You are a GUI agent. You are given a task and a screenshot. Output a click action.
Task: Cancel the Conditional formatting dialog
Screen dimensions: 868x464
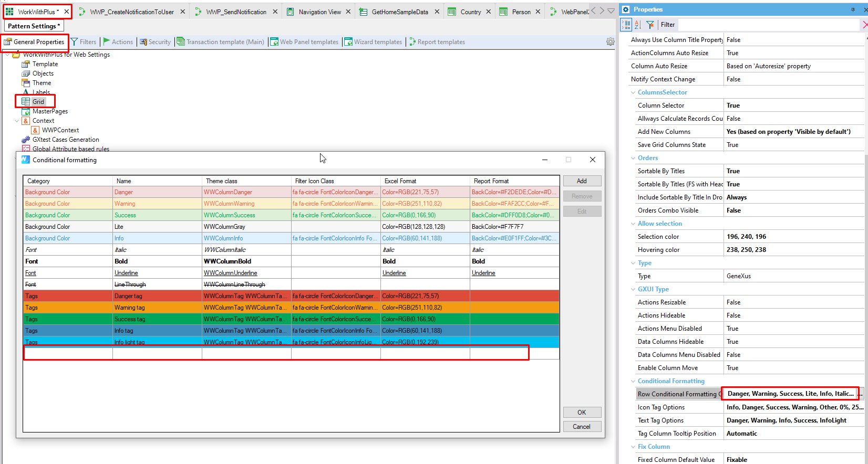(582, 426)
